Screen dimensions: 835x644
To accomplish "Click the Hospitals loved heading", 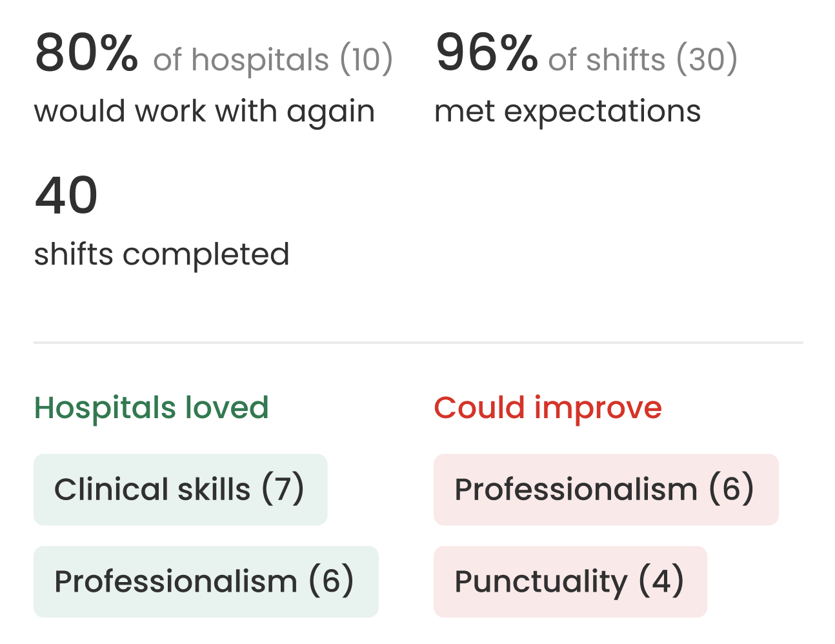I will [x=151, y=408].
